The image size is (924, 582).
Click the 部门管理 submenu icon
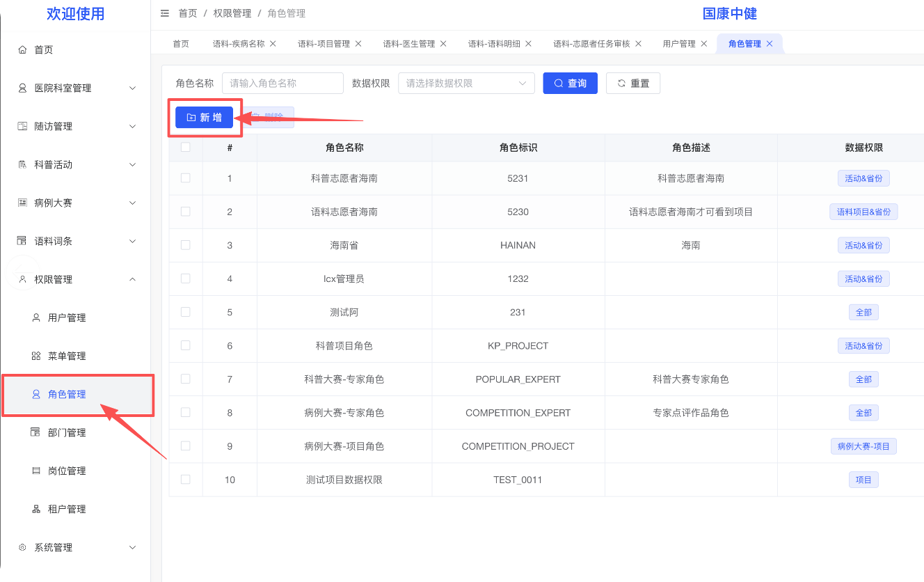(36, 433)
